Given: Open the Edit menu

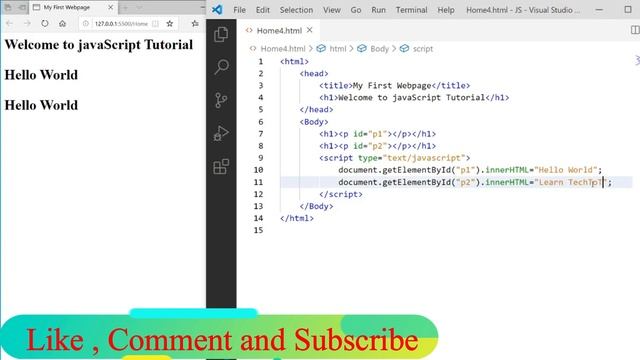Looking at the screenshot, I should [262, 10].
